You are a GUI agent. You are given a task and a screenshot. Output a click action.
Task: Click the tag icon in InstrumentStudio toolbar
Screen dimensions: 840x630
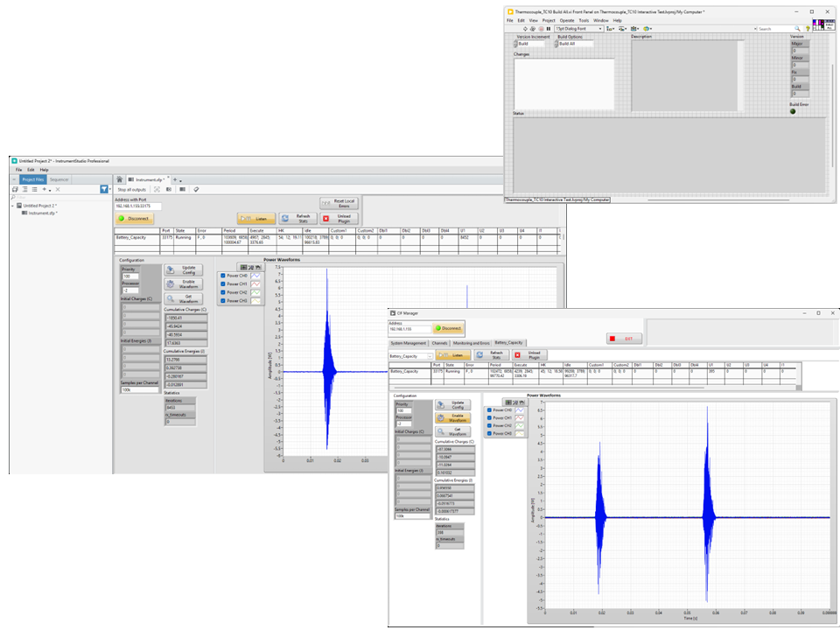point(196,189)
